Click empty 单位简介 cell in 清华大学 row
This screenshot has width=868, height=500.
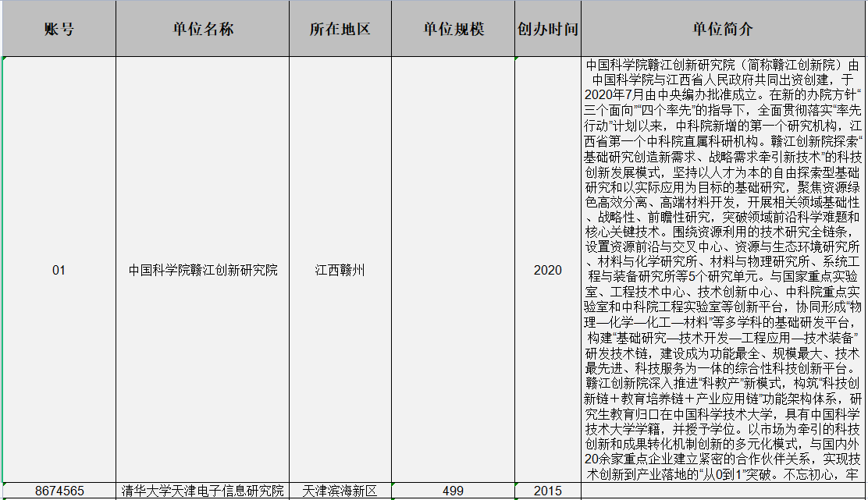723,491
